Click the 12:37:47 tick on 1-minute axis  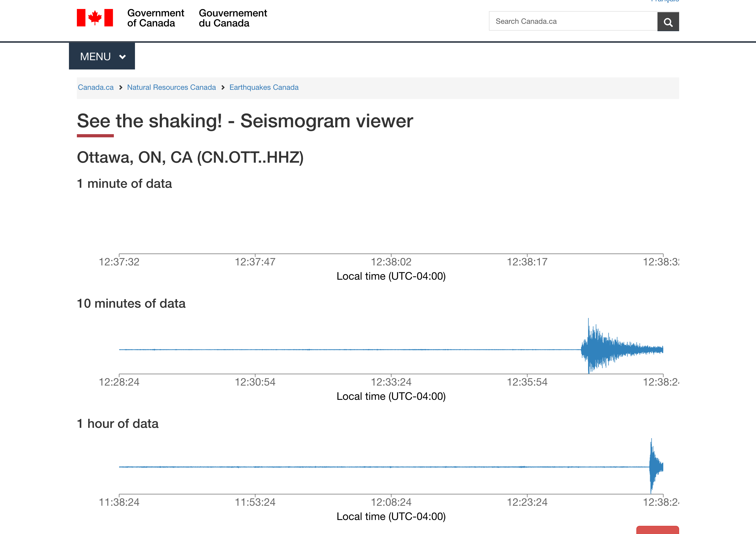pyautogui.click(x=255, y=261)
